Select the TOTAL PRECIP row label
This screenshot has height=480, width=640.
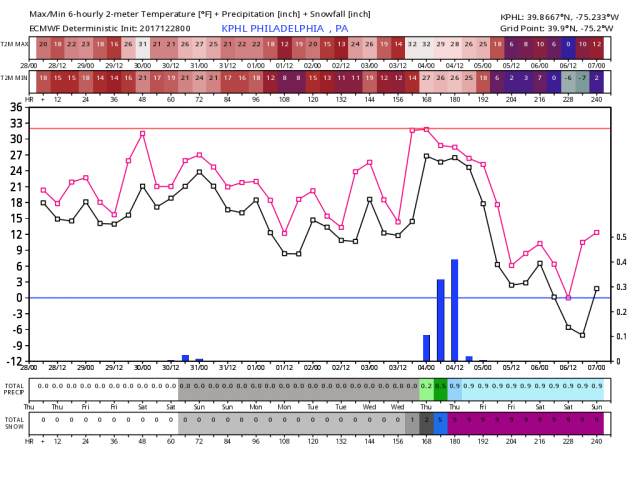(x=14, y=389)
